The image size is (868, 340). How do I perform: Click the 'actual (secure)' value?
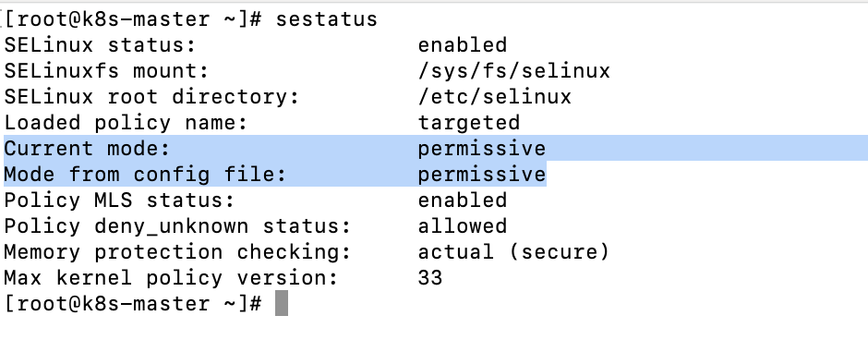pyautogui.click(x=513, y=252)
